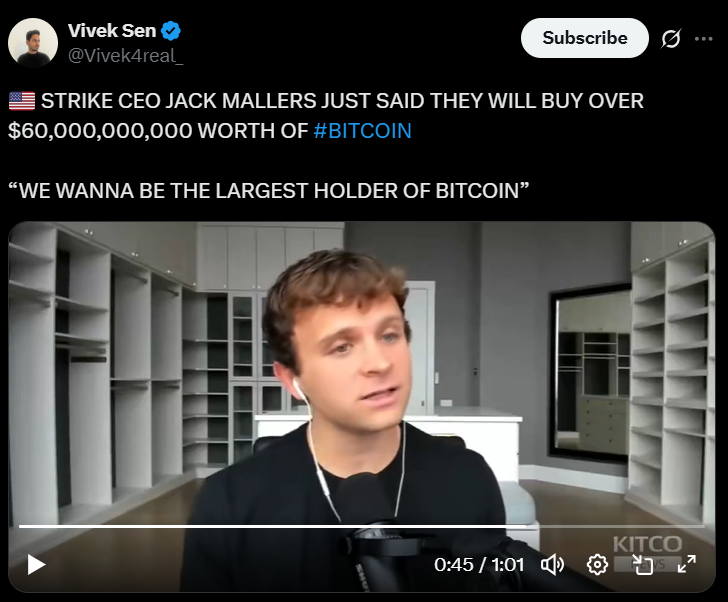Expand the video to fullscreen
The image size is (728, 602).
pos(687,565)
